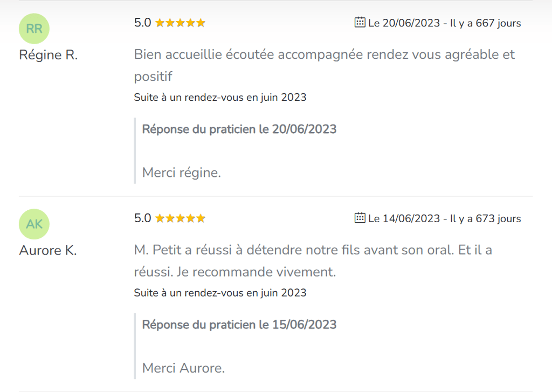Image resolution: width=552 pixels, height=392 pixels.
Task: Click the five stars on Aurore's review
Action: (180, 218)
